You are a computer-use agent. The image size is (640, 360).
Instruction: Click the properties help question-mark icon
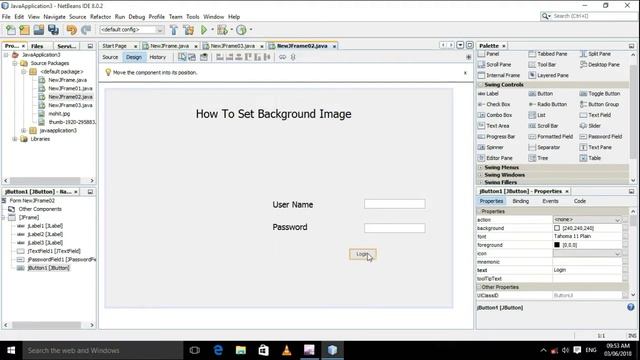(x=631, y=307)
